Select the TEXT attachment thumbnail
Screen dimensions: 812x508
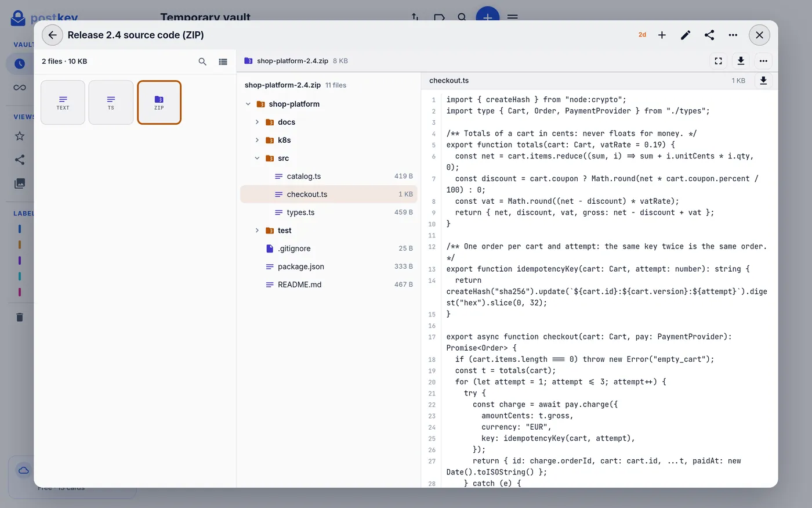(63, 102)
